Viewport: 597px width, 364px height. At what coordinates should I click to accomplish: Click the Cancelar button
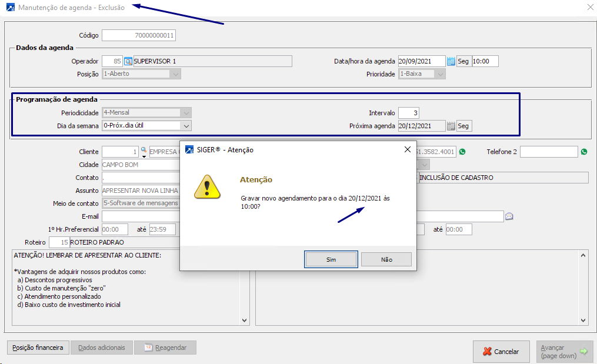point(501,352)
